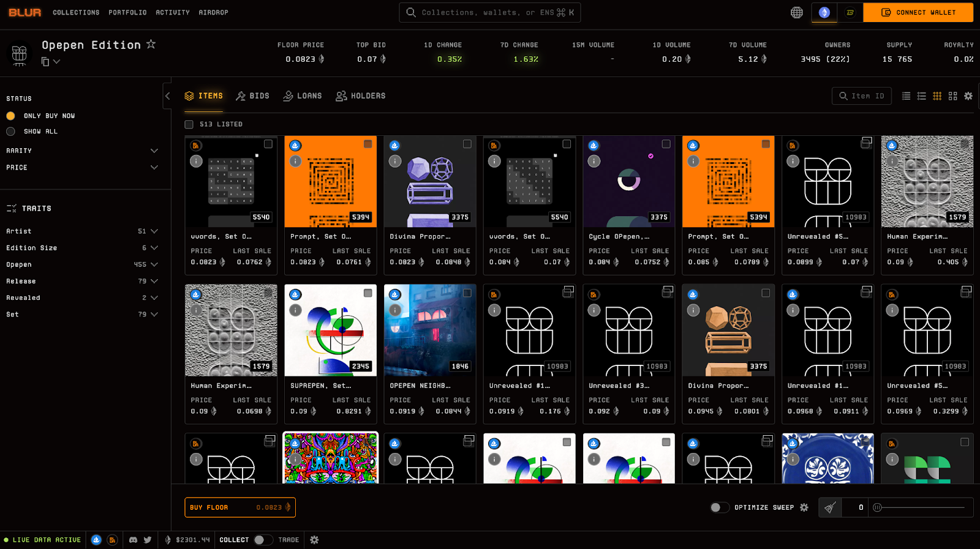Show info for Divina Propor item 0.0823
The width and height of the screenshot is (980, 549).
[395, 161]
